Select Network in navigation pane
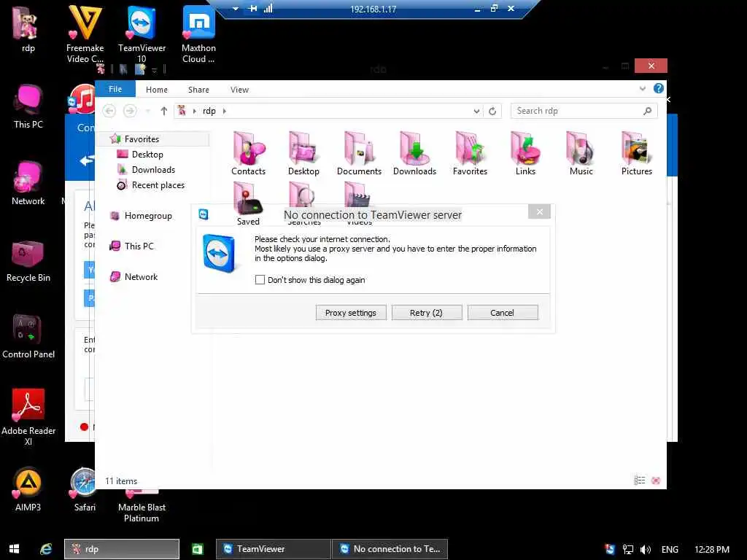Image resolution: width=747 pixels, height=560 pixels. 134,276
